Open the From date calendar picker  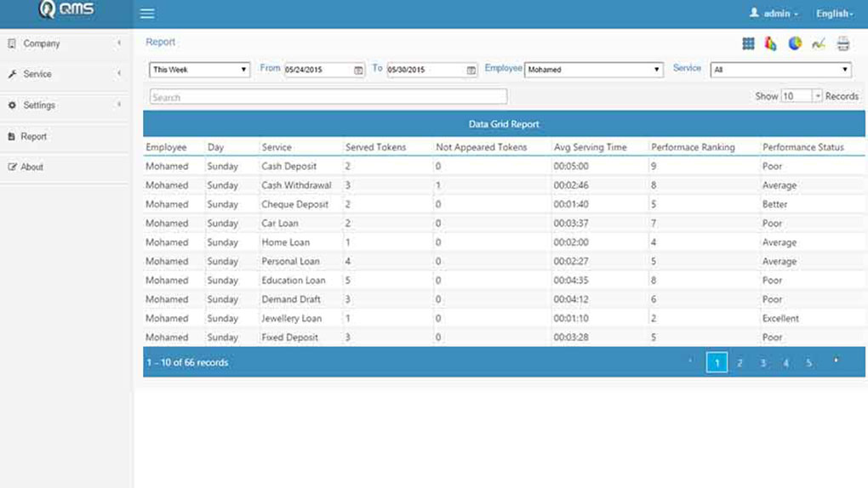pos(358,70)
